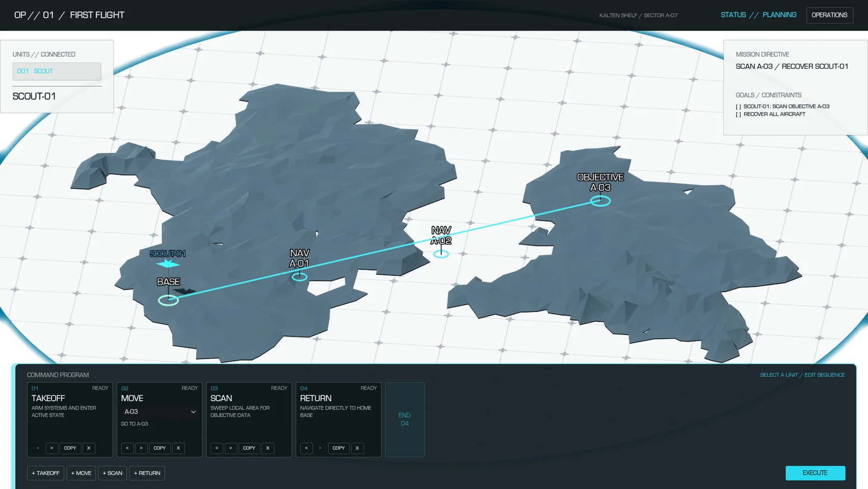868x489 pixels.
Task: Click the OBJECTIVE A-03 waypoint ring
Action: click(601, 201)
